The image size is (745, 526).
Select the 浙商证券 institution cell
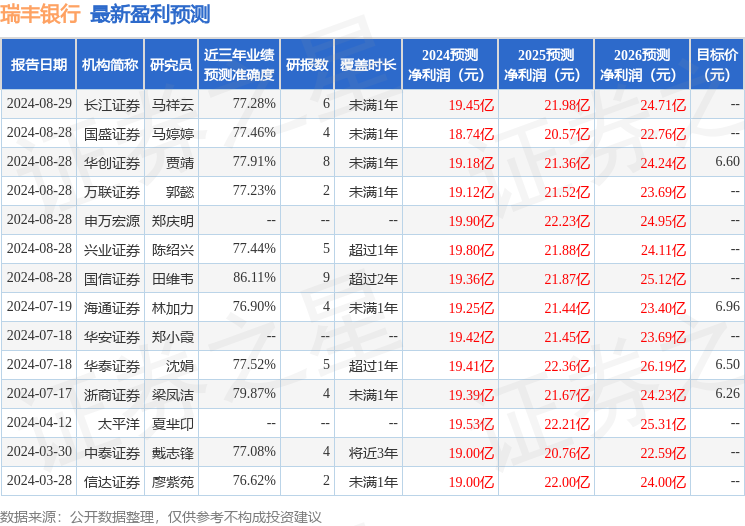click(x=112, y=395)
